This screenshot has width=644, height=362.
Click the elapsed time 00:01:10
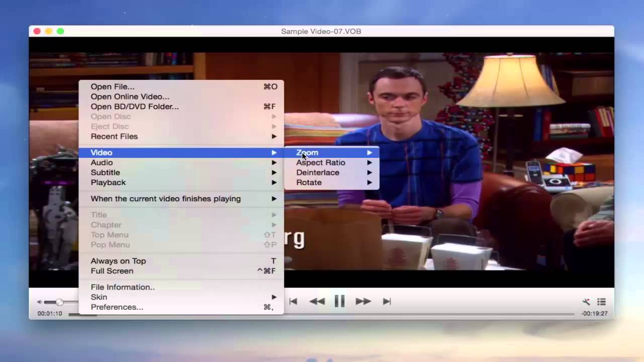(x=49, y=314)
